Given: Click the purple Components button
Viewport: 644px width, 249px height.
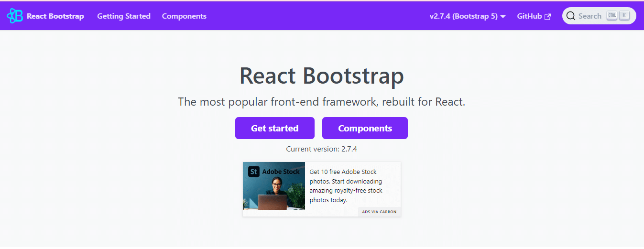Looking at the screenshot, I should (365, 128).
